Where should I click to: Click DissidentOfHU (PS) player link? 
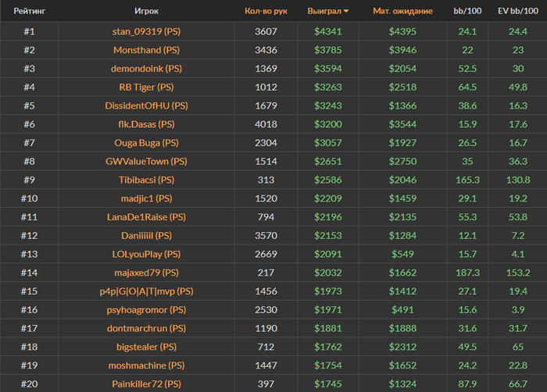[146, 105]
